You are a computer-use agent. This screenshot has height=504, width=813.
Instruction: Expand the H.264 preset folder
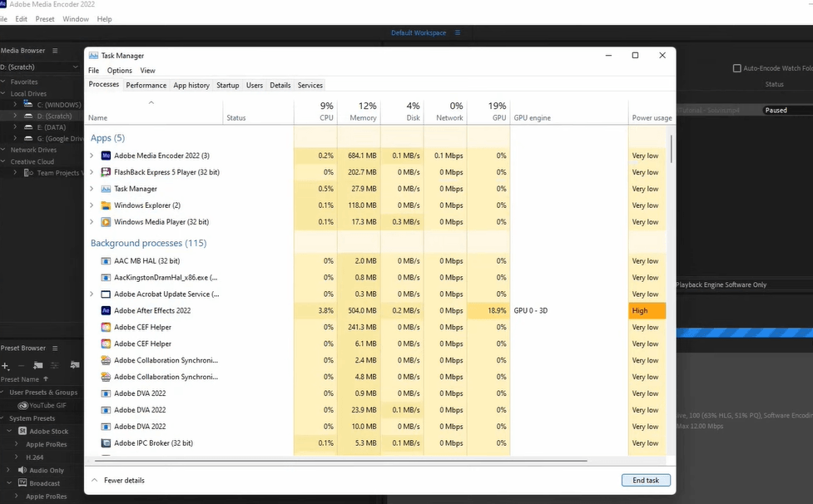click(16, 457)
